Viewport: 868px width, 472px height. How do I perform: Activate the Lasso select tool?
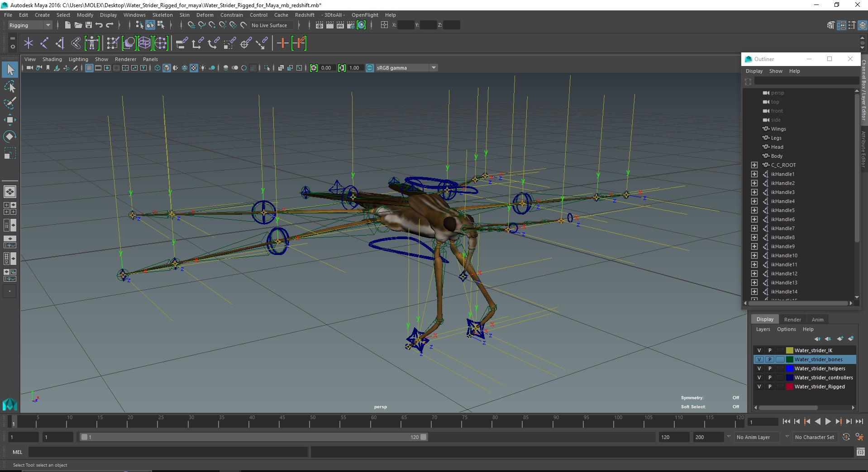[x=10, y=86]
